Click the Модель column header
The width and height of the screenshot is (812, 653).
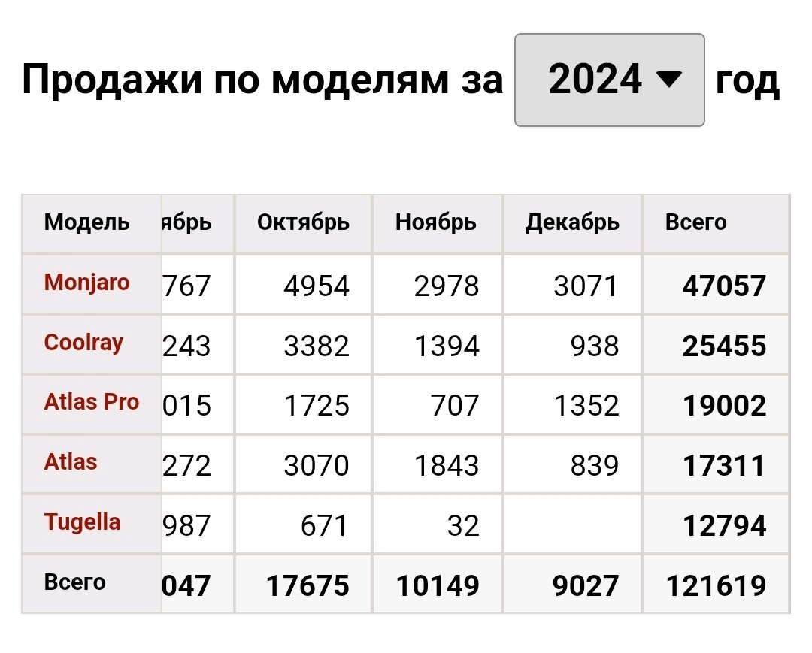86,222
